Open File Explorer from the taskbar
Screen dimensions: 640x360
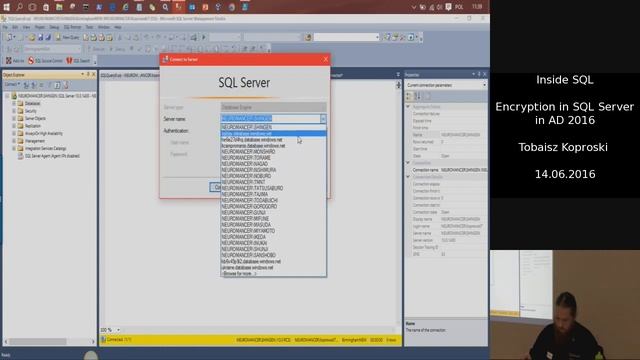point(59,7)
